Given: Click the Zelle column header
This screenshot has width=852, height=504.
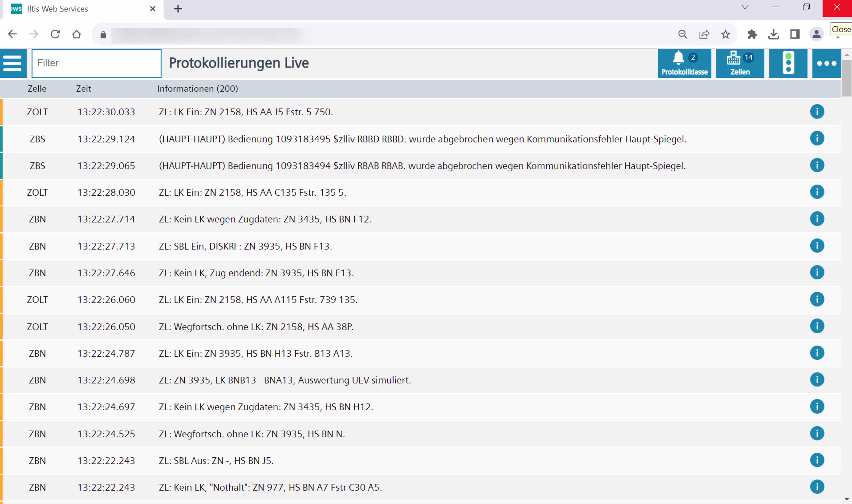Looking at the screenshot, I should 37,89.
